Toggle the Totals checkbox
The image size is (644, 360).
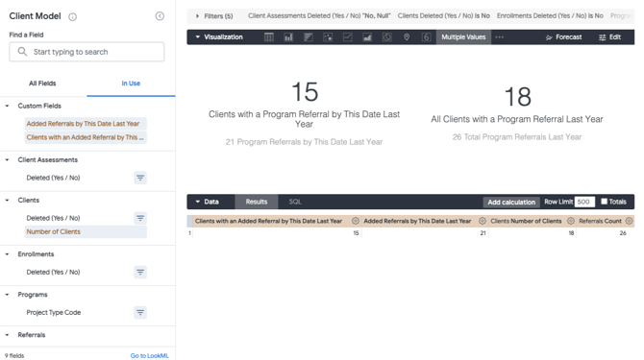pos(605,202)
